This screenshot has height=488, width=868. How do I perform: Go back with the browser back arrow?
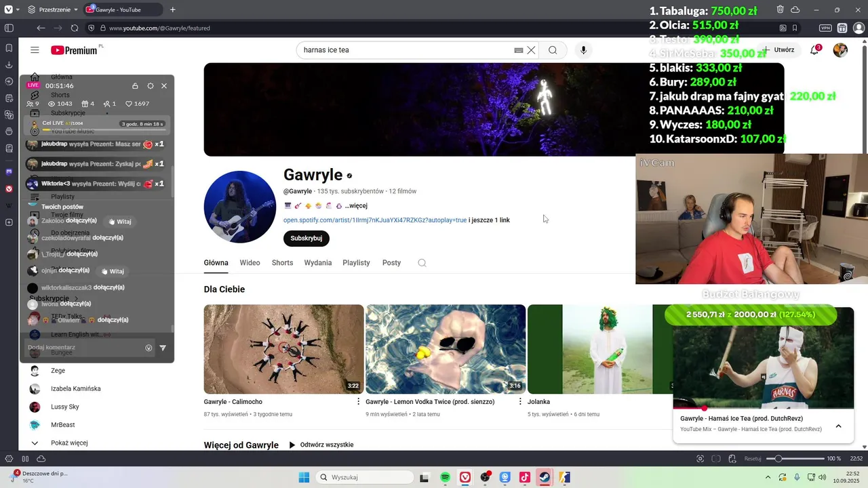tap(41, 28)
